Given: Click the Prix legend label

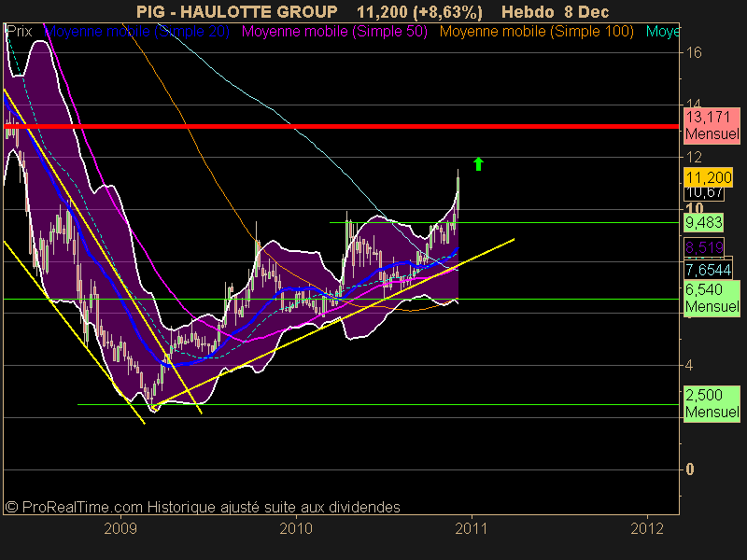Looking at the screenshot, I should (19, 32).
